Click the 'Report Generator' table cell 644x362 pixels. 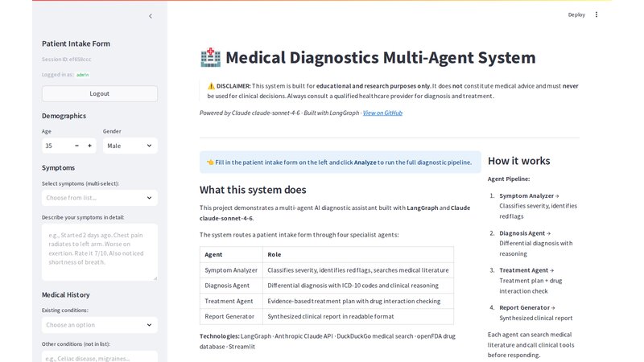[x=231, y=316]
